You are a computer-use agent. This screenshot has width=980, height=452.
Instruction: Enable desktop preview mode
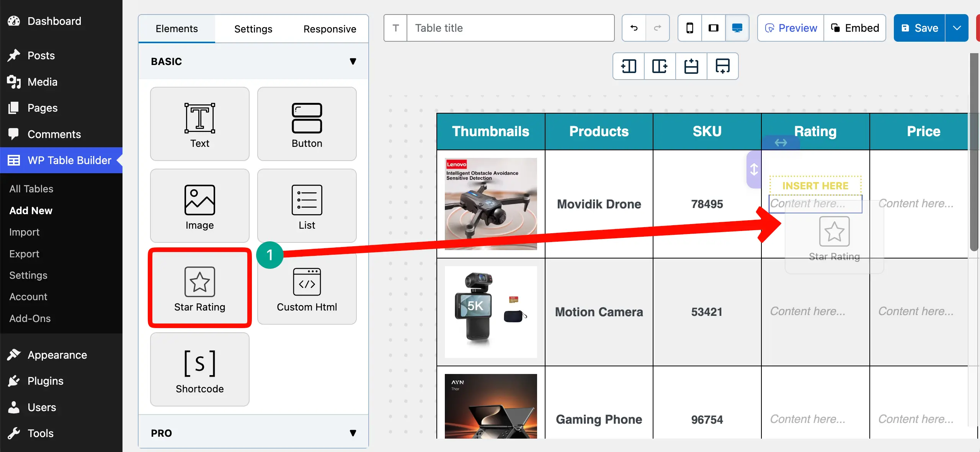click(737, 28)
